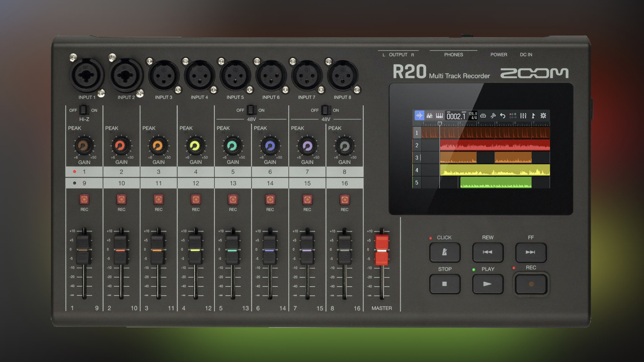644x362 pixels.
Task: Tap the undo arrow icon
Action: [x=503, y=116]
